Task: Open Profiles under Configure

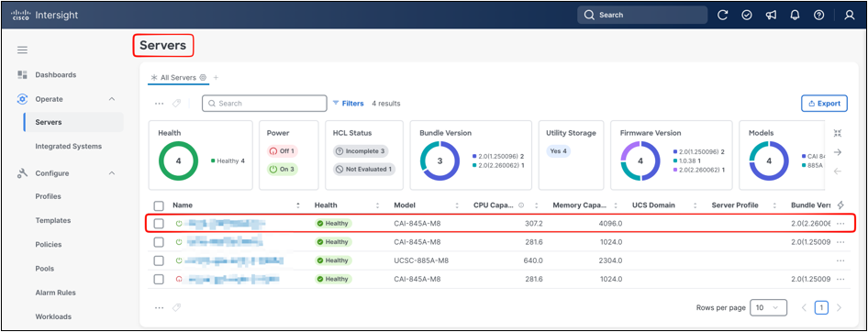Action: 48,196
